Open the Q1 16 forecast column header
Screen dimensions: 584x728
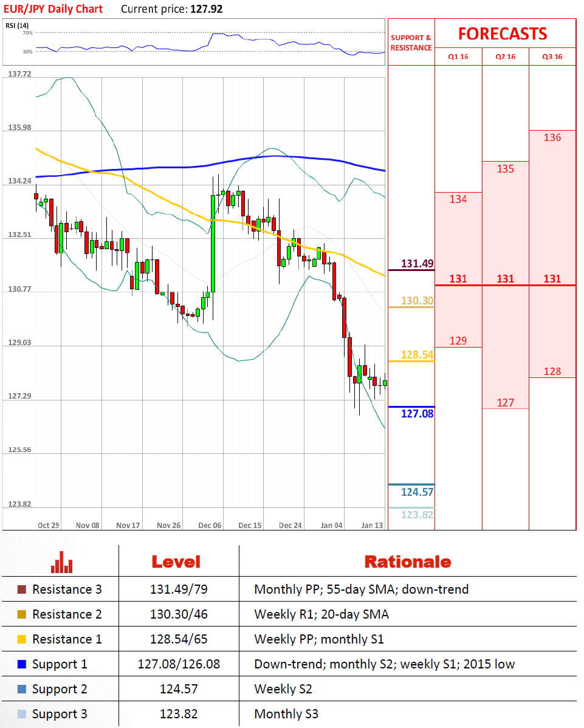(458, 57)
